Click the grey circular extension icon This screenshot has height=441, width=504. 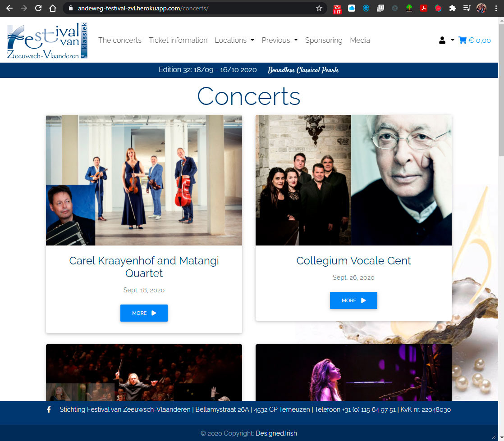395,8
